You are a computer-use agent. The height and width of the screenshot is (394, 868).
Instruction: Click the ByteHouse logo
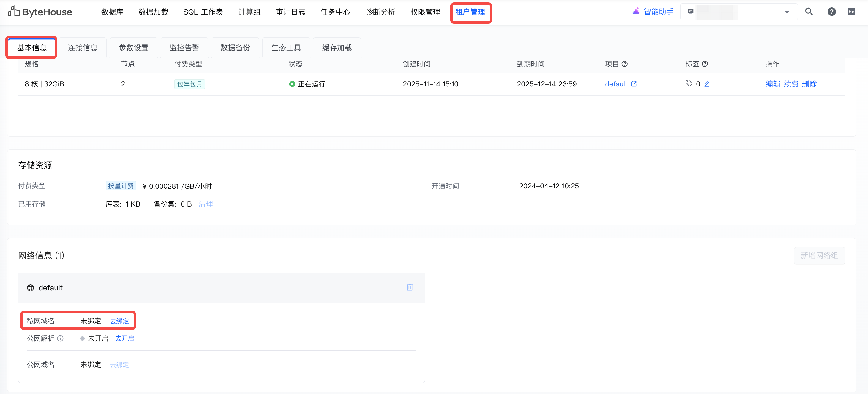click(40, 12)
